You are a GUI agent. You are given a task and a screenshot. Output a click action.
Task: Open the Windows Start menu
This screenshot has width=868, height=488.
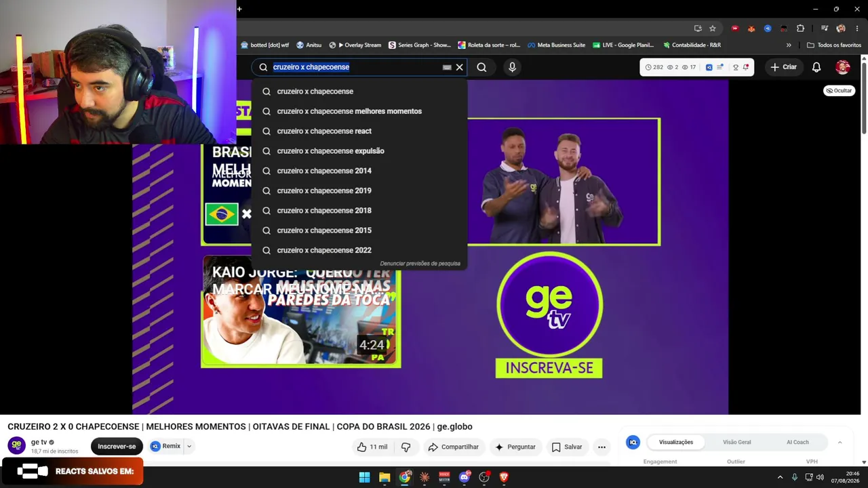tap(364, 477)
